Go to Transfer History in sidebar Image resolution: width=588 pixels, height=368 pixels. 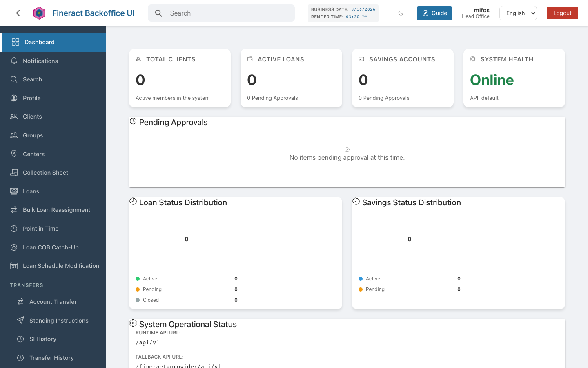[x=53, y=358]
